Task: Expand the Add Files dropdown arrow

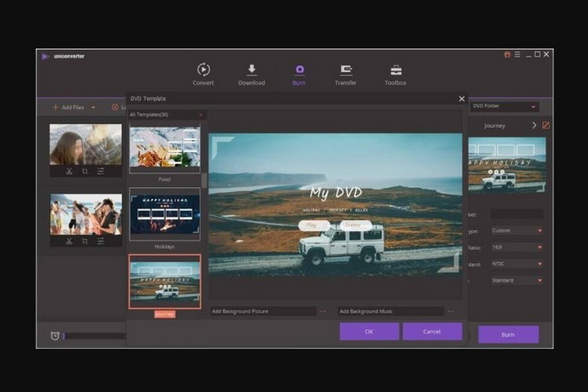Action: click(93, 108)
